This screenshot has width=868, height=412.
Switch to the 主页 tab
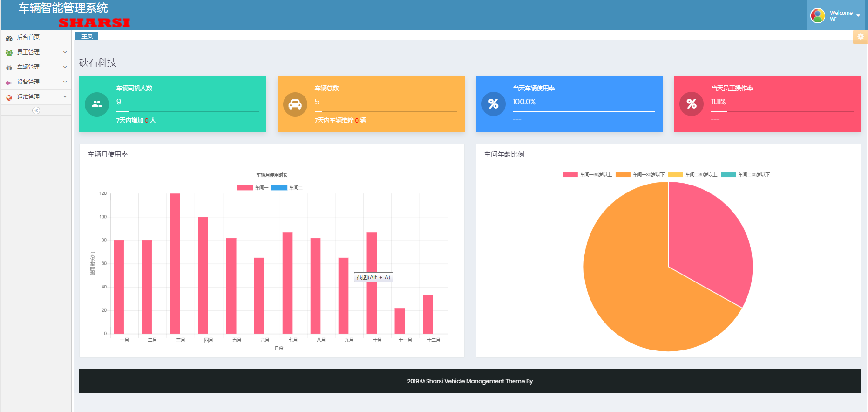[x=87, y=36]
